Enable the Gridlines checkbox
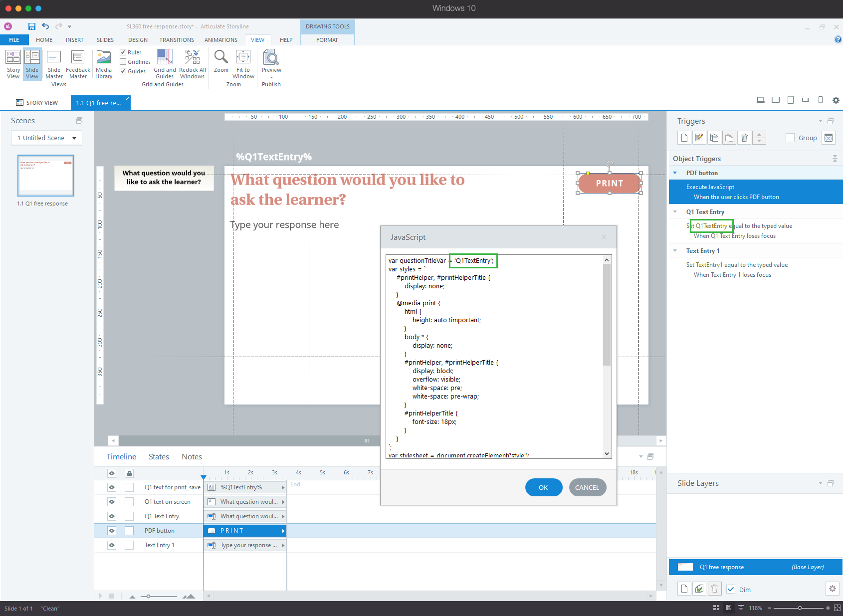The height and width of the screenshot is (616, 843). coord(123,62)
